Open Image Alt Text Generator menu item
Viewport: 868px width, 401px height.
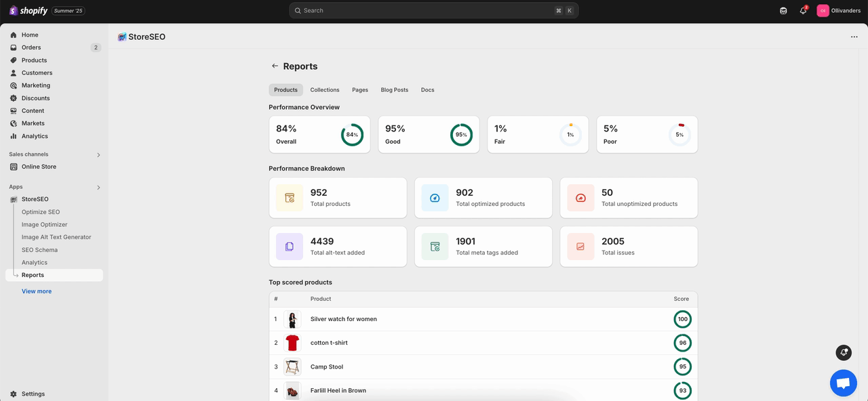tap(56, 237)
